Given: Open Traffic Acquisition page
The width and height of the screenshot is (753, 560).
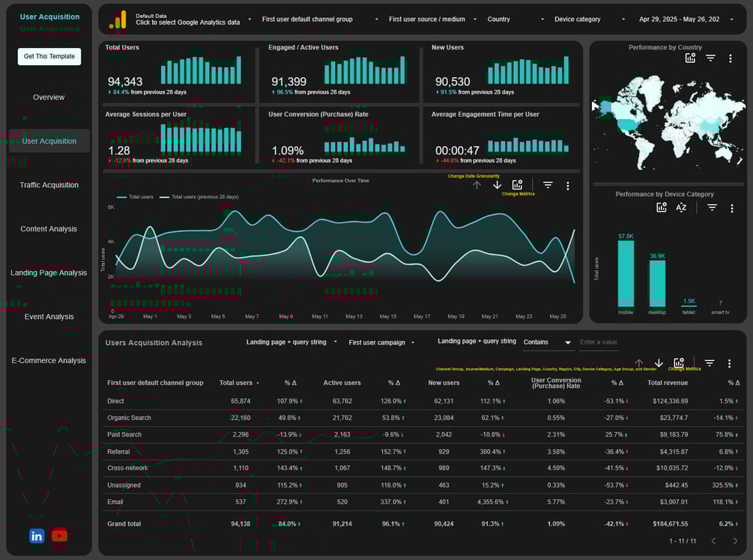Looking at the screenshot, I should click(49, 185).
